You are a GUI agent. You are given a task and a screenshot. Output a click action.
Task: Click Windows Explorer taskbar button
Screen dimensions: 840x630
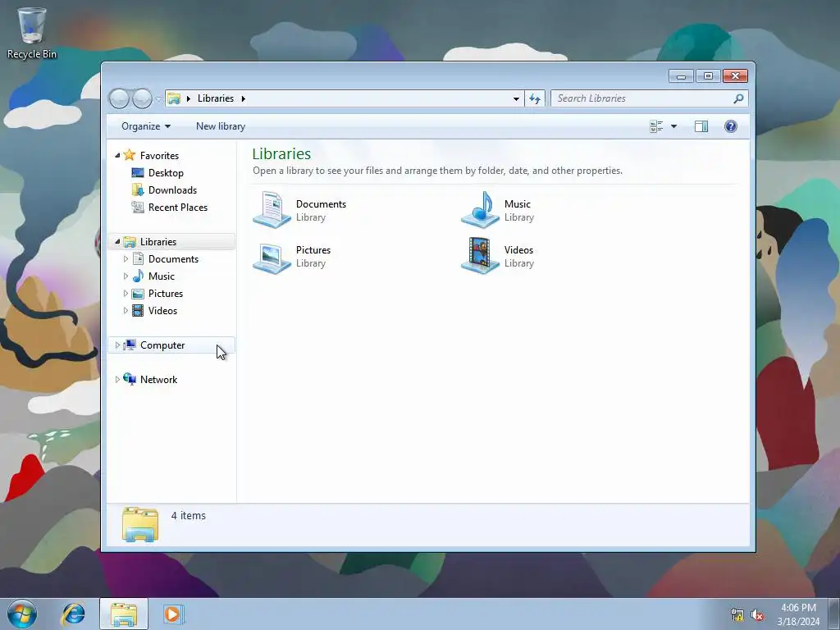point(124,614)
